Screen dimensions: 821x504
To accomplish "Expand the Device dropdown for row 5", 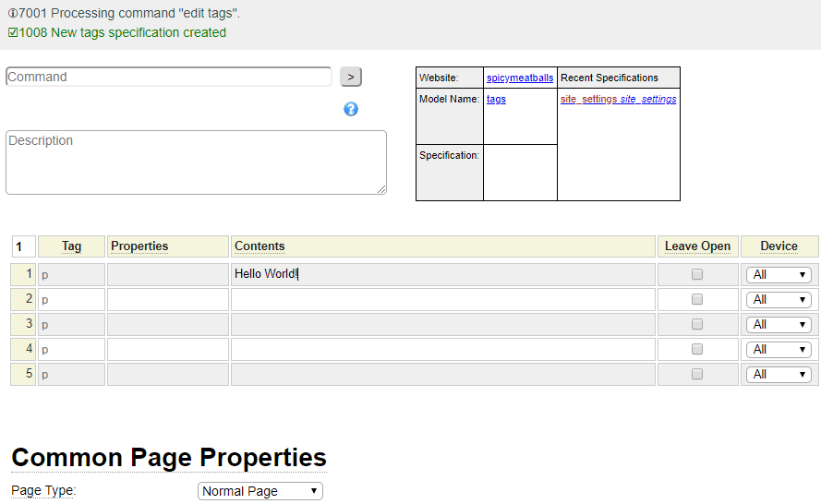I will pyautogui.click(x=779, y=374).
